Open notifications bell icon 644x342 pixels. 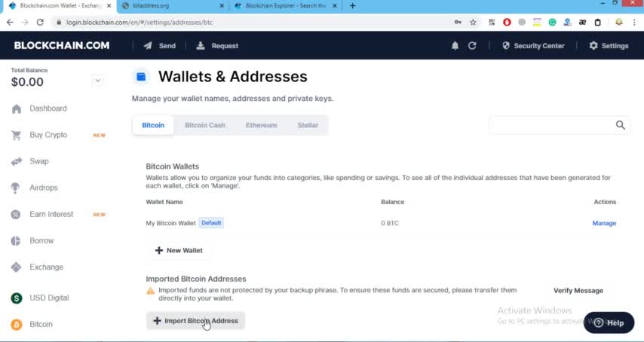coord(455,45)
